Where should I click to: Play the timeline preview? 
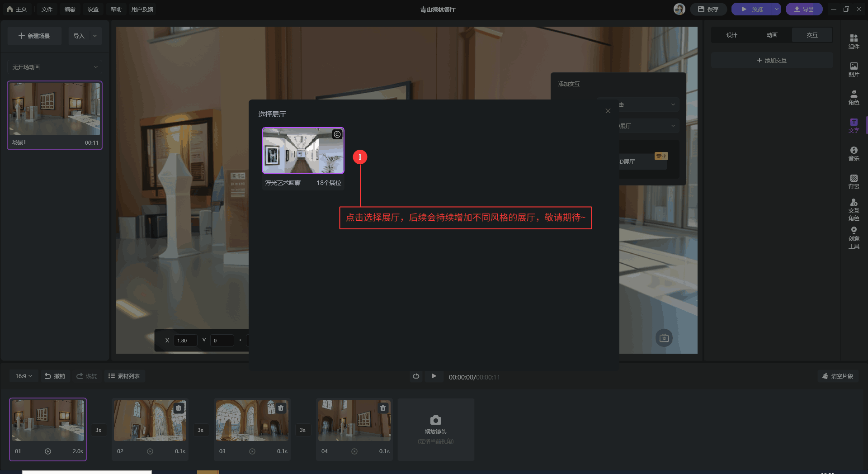tap(434, 376)
